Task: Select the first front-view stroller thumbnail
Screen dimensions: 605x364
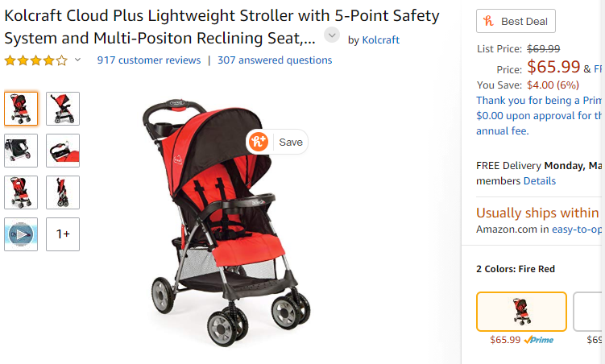Action: [x=21, y=109]
